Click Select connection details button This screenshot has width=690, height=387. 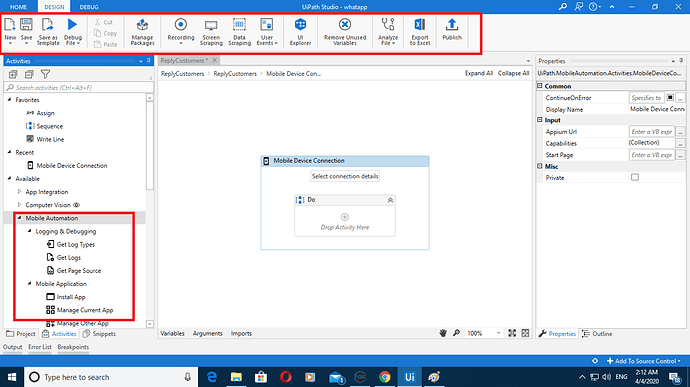[x=345, y=176]
